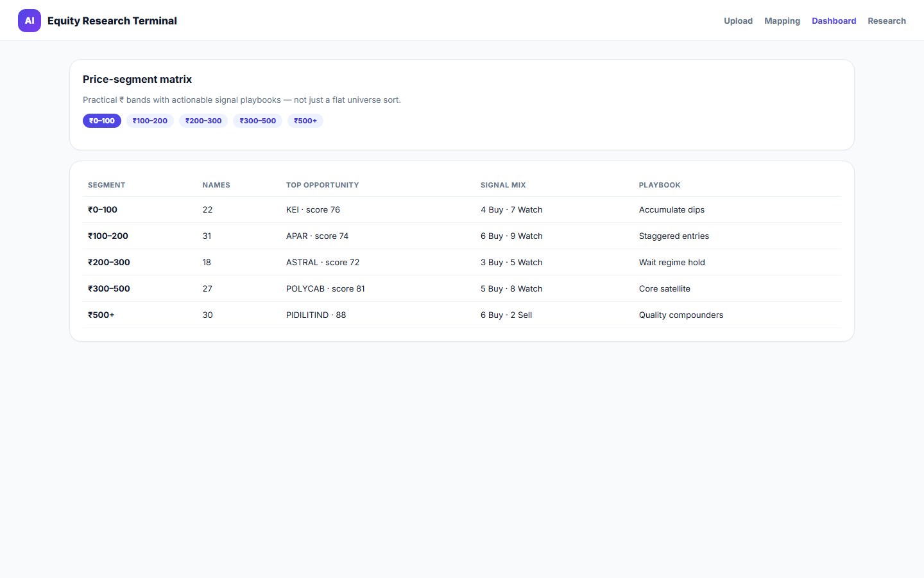Click the Equity Research Terminal title
Screen dimensions: 924x578
click(x=112, y=21)
